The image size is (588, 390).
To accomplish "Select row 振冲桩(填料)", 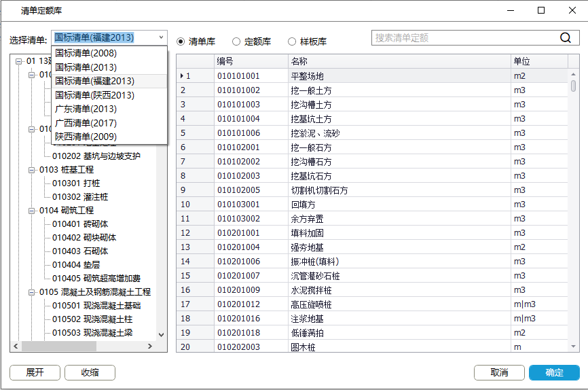I will coord(372,262).
